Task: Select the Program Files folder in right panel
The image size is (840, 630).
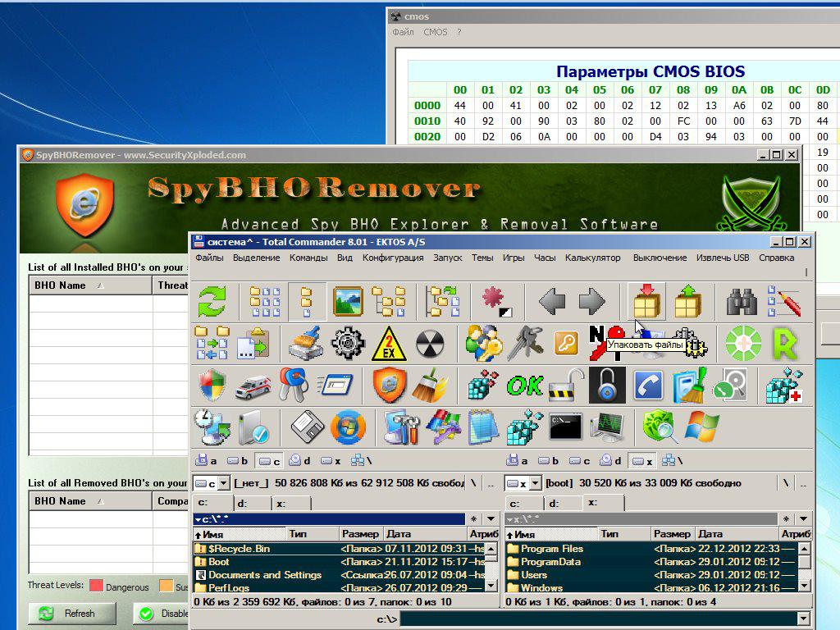Action: point(651,549)
